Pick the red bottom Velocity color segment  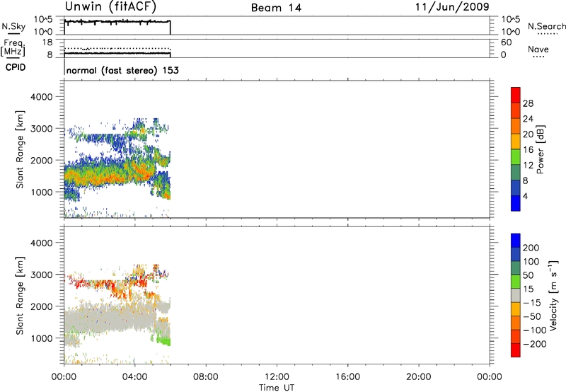(x=516, y=350)
